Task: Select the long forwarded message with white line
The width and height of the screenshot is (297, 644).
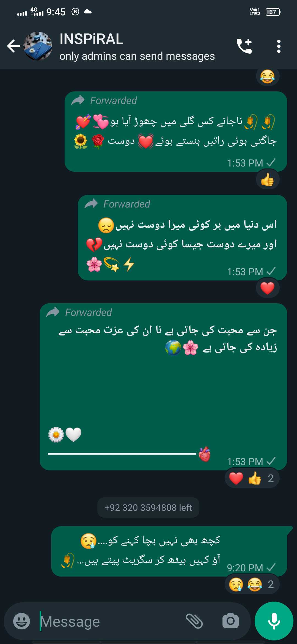Action: point(163,387)
